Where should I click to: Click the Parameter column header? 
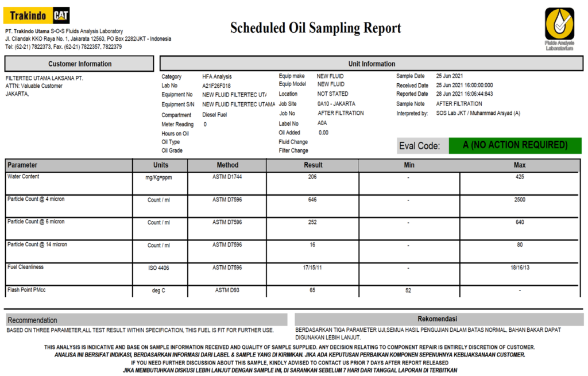(23, 165)
